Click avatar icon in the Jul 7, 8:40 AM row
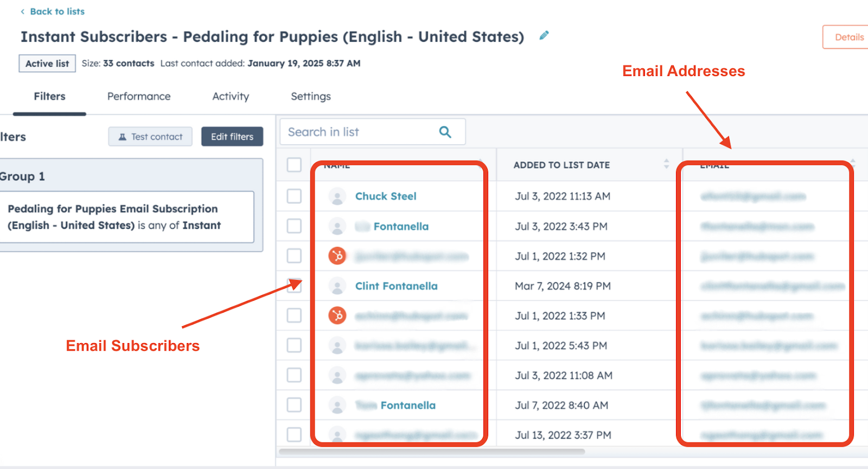868x469 pixels. pyautogui.click(x=337, y=405)
